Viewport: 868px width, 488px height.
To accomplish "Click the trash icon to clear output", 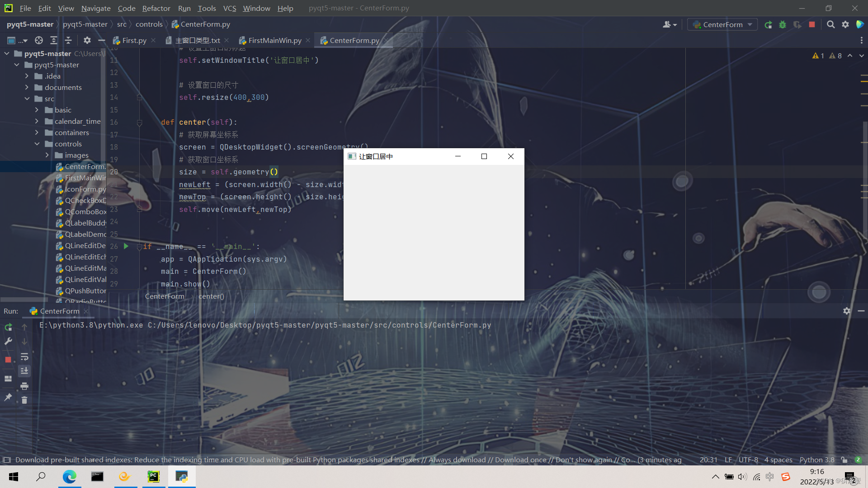I will [24, 400].
